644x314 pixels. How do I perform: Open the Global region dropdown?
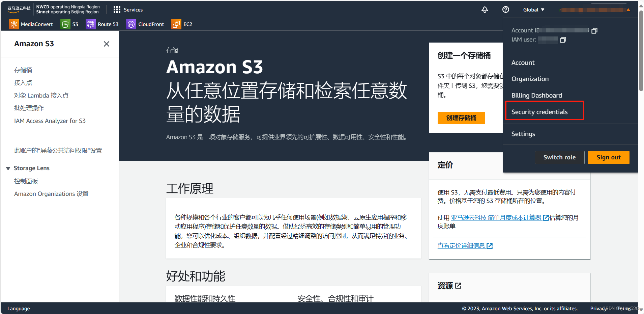tap(533, 9)
